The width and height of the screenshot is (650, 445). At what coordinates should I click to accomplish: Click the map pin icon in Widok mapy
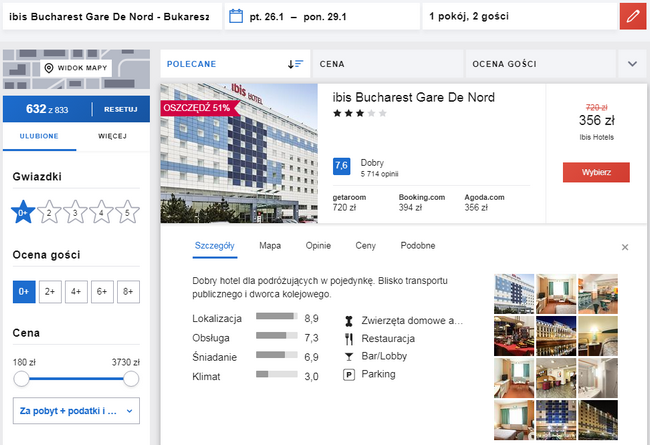pyautogui.click(x=49, y=68)
